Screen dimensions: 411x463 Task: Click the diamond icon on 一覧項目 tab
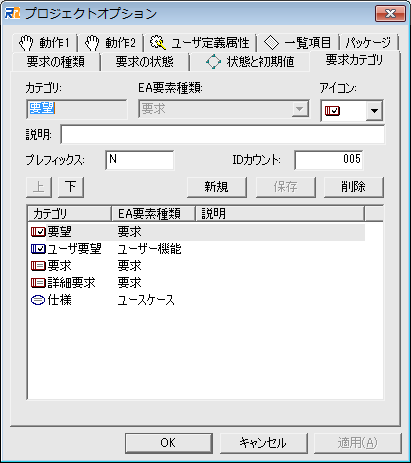click(x=271, y=43)
